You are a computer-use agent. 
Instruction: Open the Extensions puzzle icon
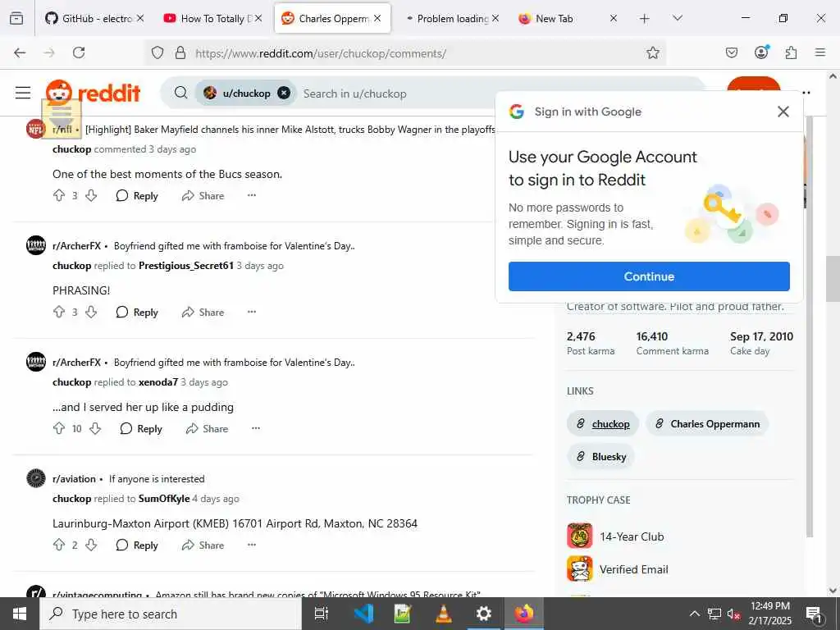pos(791,52)
